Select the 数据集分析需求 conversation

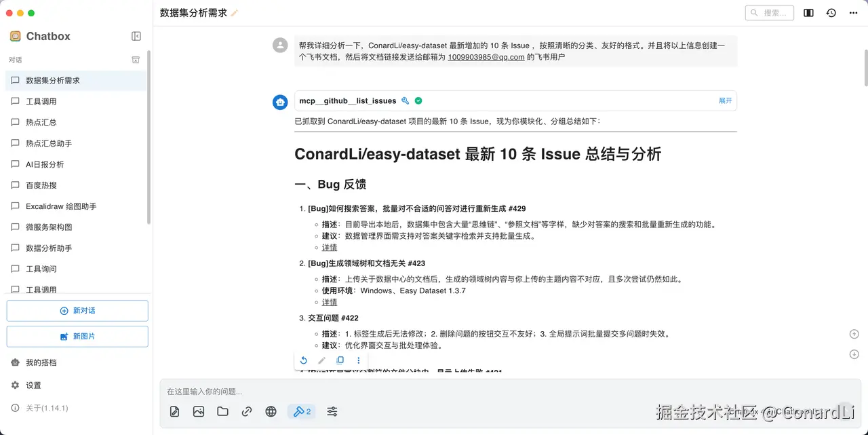[76, 80]
